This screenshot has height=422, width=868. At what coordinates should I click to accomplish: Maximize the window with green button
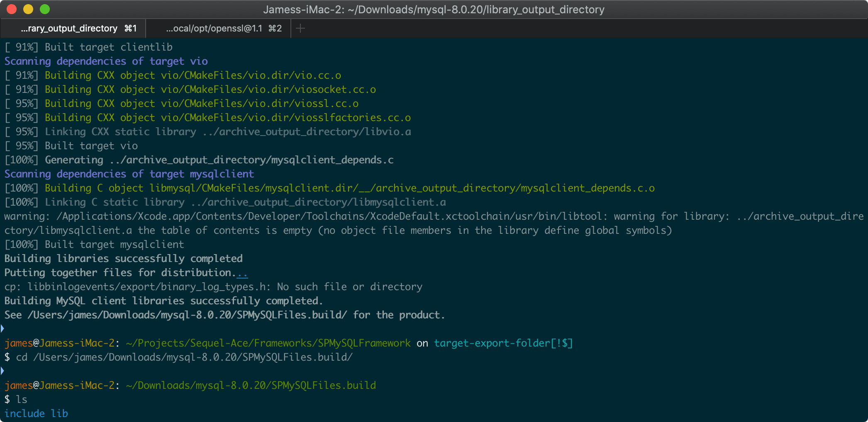click(x=45, y=9)
